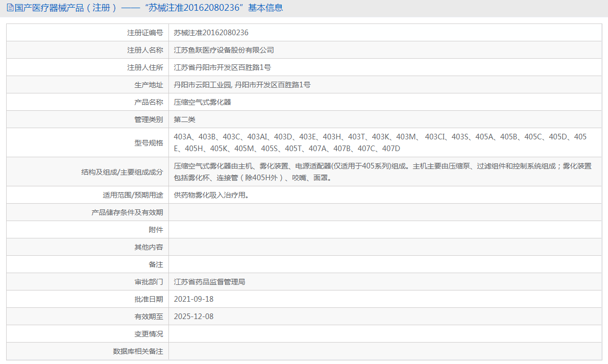608x364 pixels.
Task: Click the 附件 label
Action: tap(156, 230)
